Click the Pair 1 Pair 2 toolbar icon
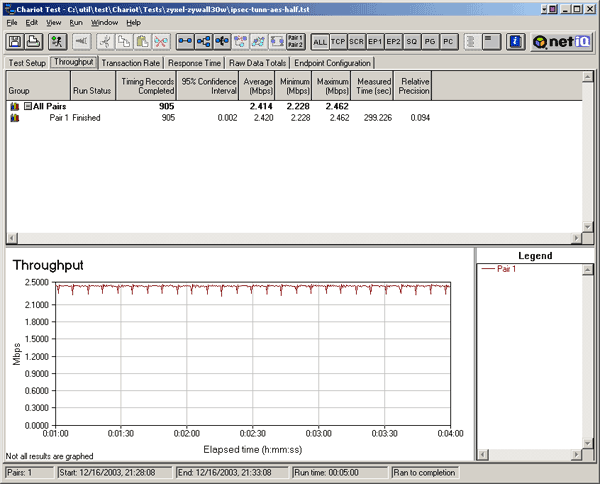 (x=295, y=41)
